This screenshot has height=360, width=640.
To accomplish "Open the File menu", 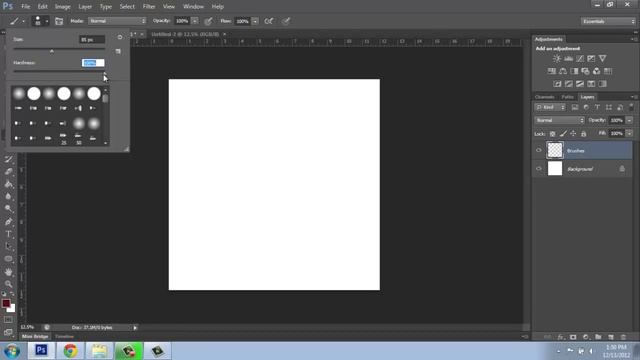I will click(25, 7).
